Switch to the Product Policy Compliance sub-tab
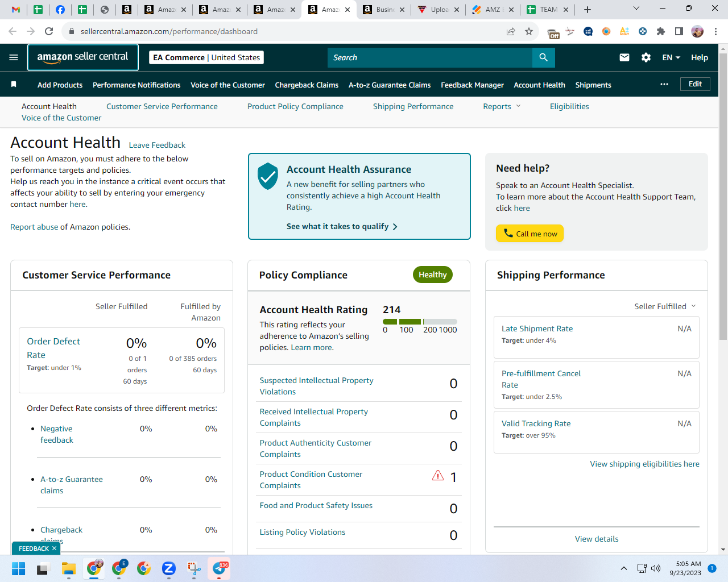 [x=295, y=106]
